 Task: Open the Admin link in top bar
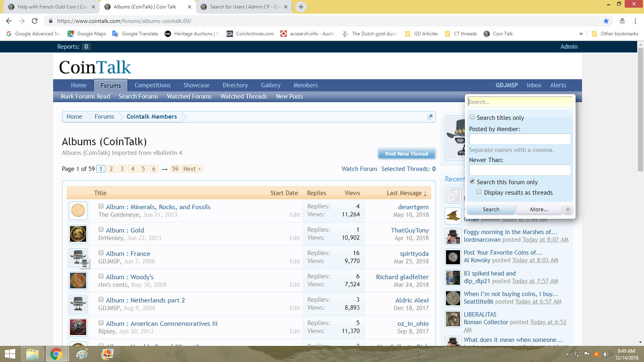click(x=569, y=47)
